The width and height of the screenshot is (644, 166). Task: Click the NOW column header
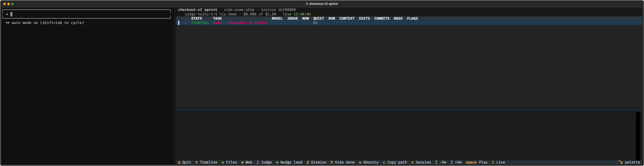305,19
